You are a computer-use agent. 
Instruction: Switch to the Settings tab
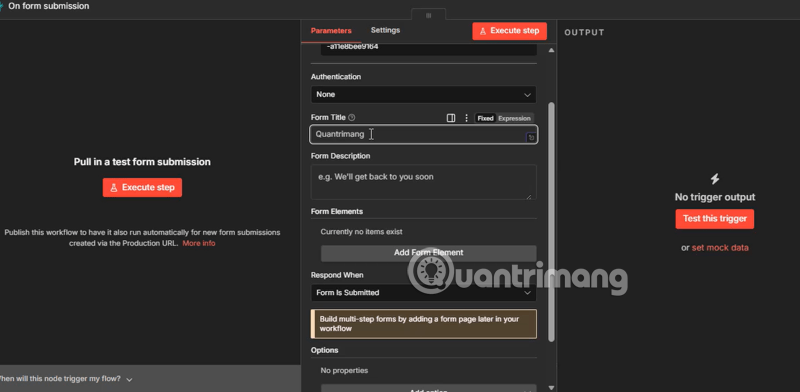(385, 30)
